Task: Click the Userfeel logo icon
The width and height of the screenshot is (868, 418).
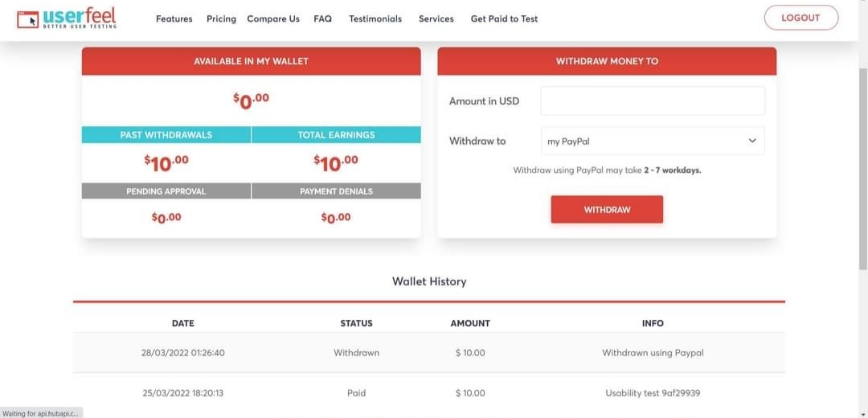Action: pos(27,19)
